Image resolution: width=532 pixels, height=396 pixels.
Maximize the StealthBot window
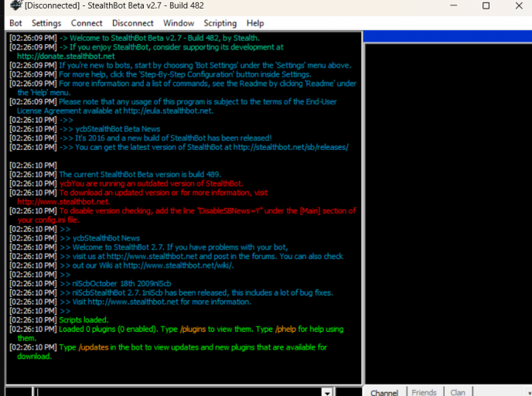tap(486, 5)
